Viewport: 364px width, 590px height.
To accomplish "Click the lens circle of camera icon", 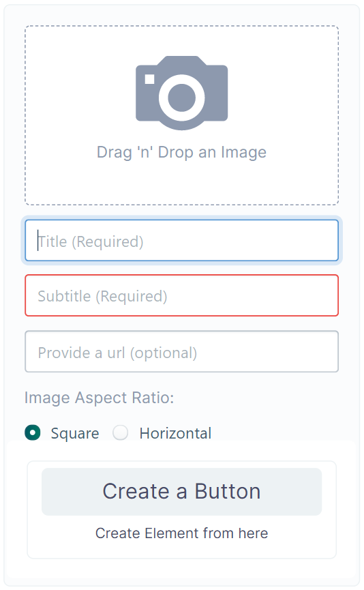I will 181,98.
